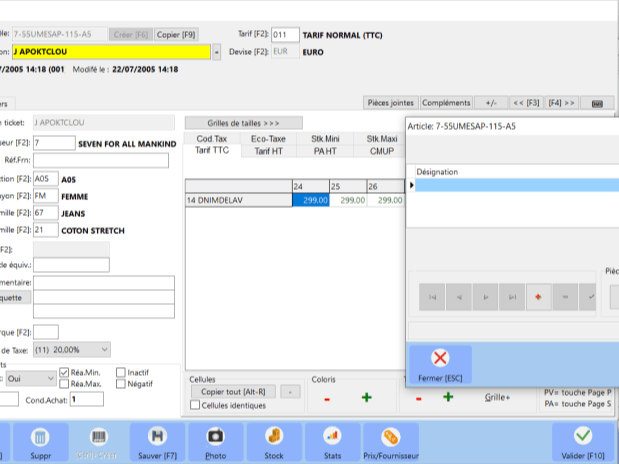Select the 299.00 cell under size 25
This screenshot has height=464, width=619.
point(348,200)
